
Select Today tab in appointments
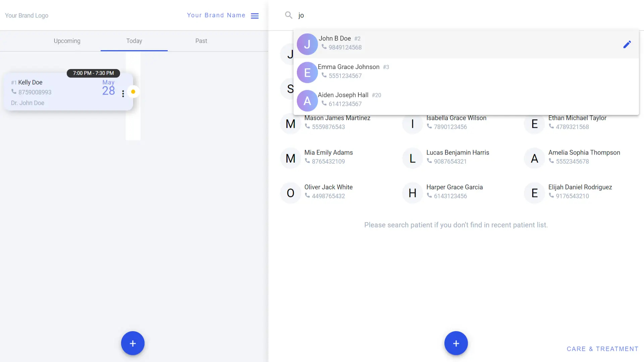(x=134, y=41)
